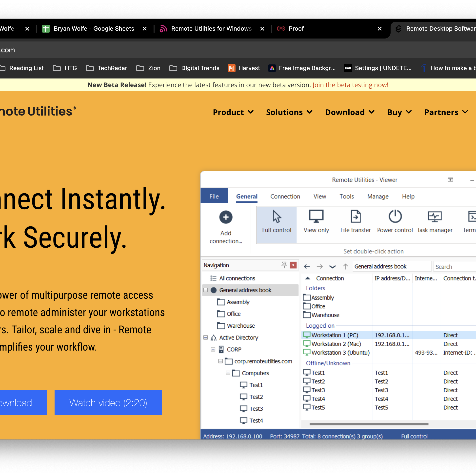Open the Reading List bookmark folder
Screen dimensions: 476x476
click(x=22, y=68)
